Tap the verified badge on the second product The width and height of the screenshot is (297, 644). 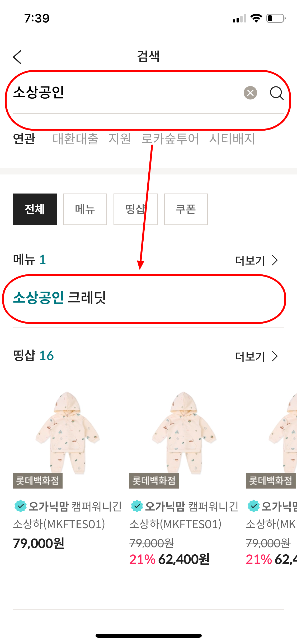[137, 506]
